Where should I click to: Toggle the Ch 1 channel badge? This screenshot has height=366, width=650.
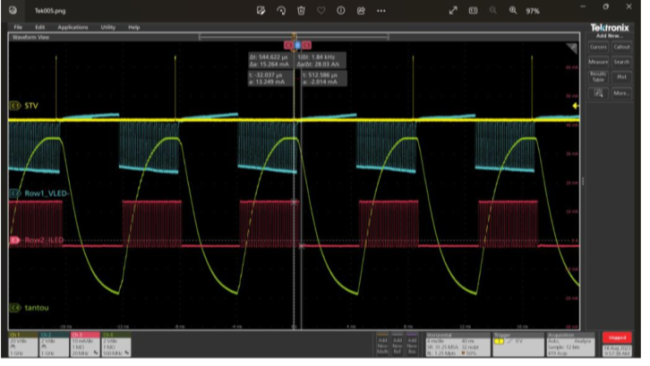[23, 344]
